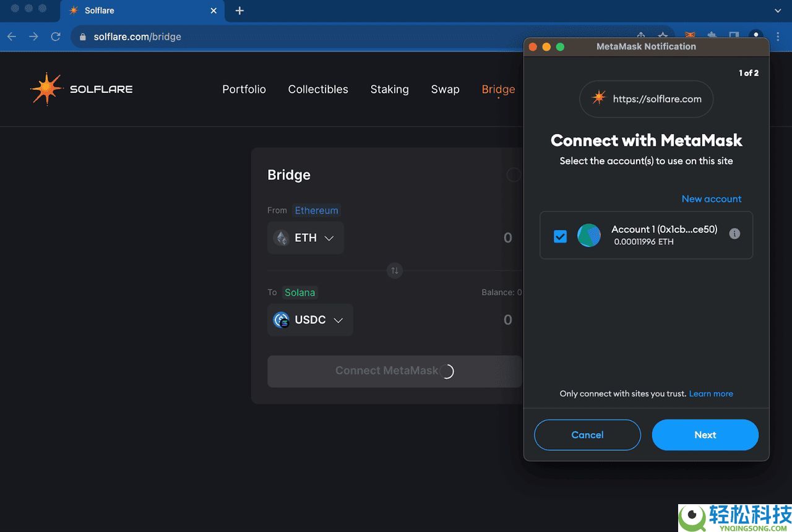Click the MetaMask fox extension icon
The image size is (792, 532).
[690, 36]
